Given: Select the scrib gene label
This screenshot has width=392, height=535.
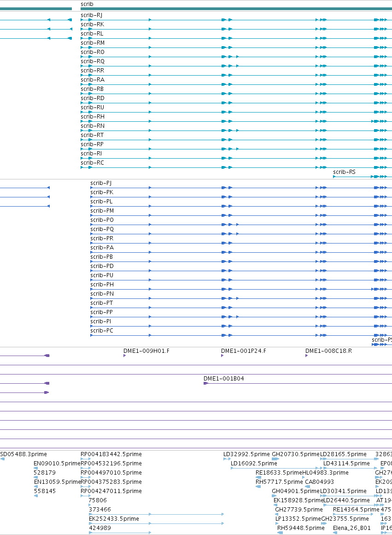Looking at the screenshot, I should [87, 4].
